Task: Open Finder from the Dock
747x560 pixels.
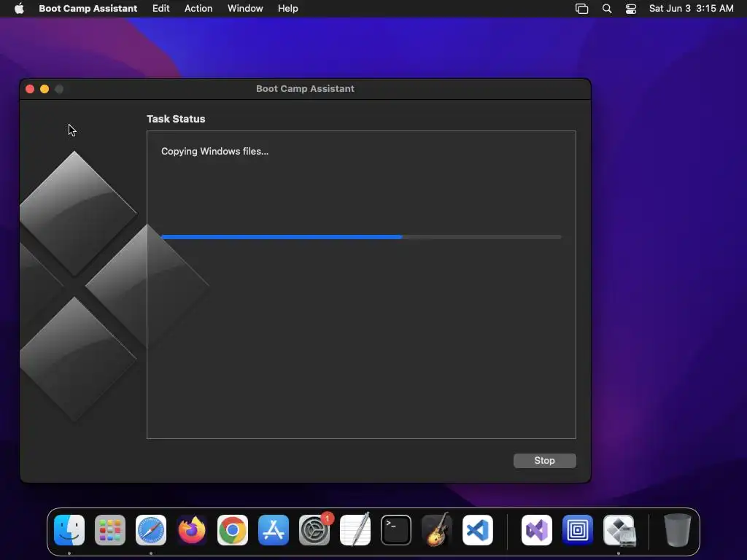Action: [x=69, y=530]
